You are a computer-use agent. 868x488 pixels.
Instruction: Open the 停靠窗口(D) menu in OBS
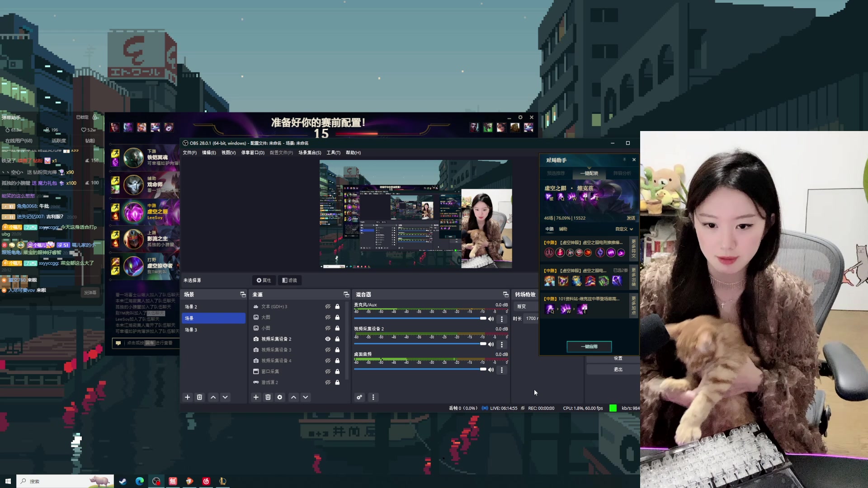click(x=253, y=153)
